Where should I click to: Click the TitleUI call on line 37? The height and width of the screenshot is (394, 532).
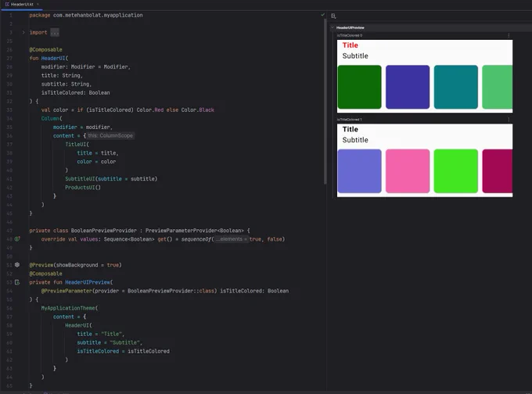coord(76,145)
